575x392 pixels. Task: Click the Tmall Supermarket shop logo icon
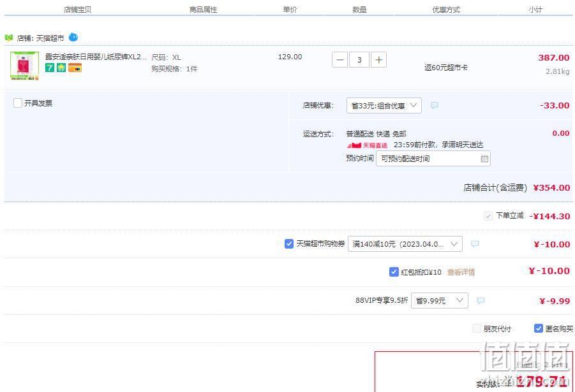click(9, 38)
